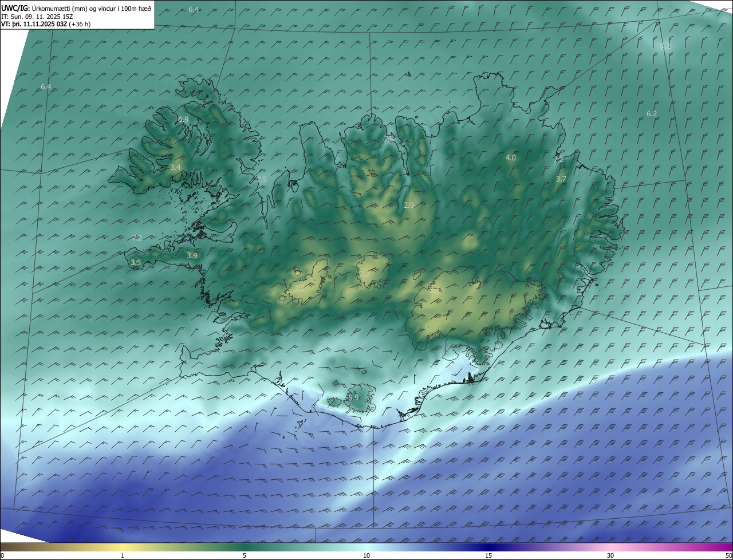Click the '50' tick label on the color scale
The height and width of the screenshot is (560, 733).
pos(728,555)
